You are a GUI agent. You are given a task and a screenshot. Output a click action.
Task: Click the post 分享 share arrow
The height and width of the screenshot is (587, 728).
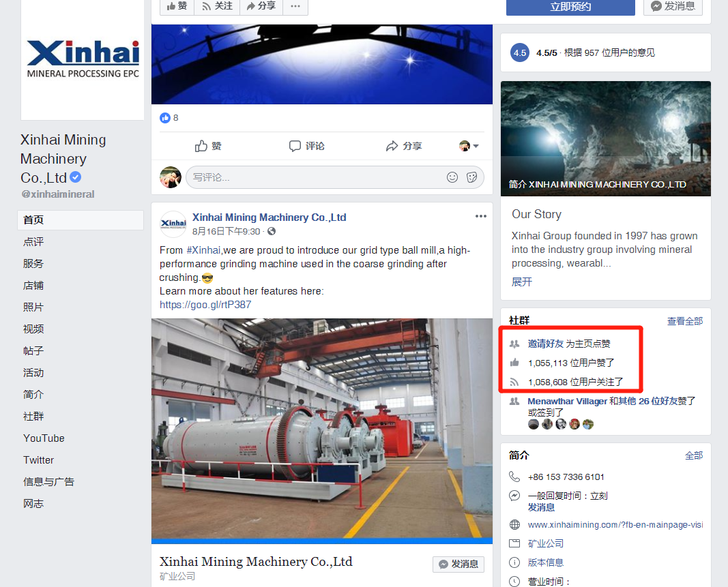point(404,146)
